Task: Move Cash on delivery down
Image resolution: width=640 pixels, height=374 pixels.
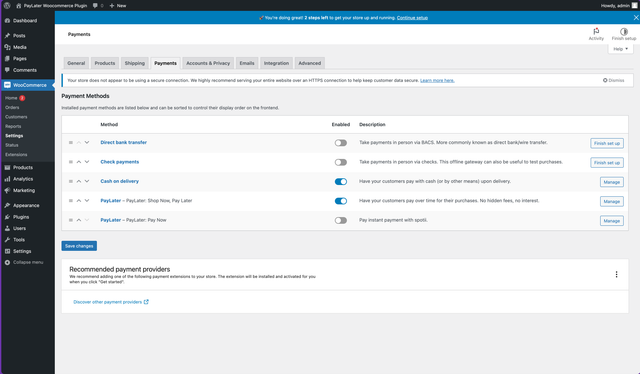Action: point(87,181)
